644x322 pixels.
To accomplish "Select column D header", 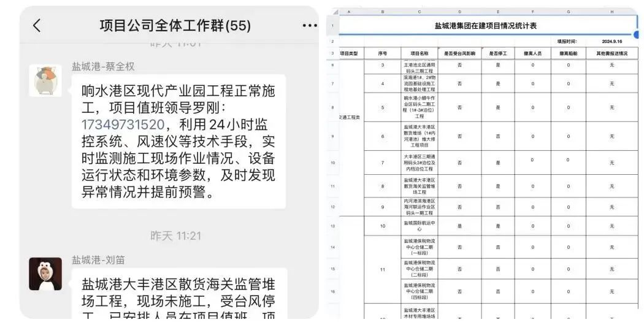I will (459, 11).
